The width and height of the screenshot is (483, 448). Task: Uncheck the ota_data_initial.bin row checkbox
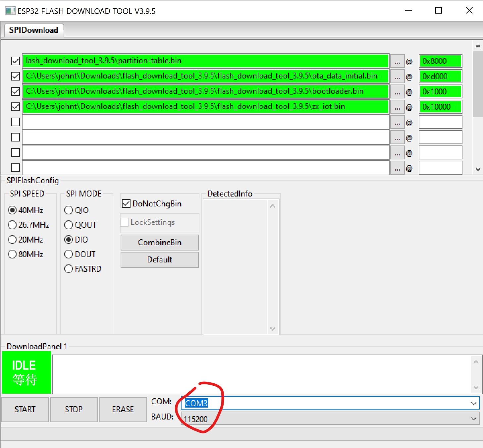16,76
